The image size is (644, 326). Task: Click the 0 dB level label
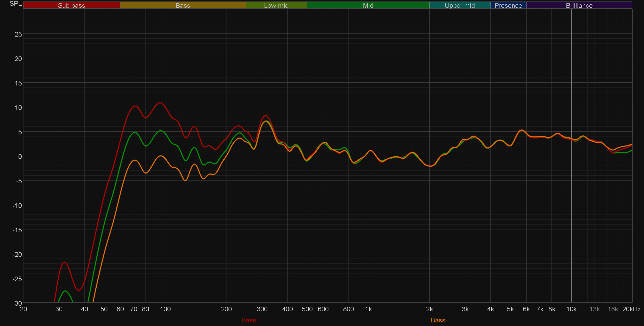click(x=20, y=157)
